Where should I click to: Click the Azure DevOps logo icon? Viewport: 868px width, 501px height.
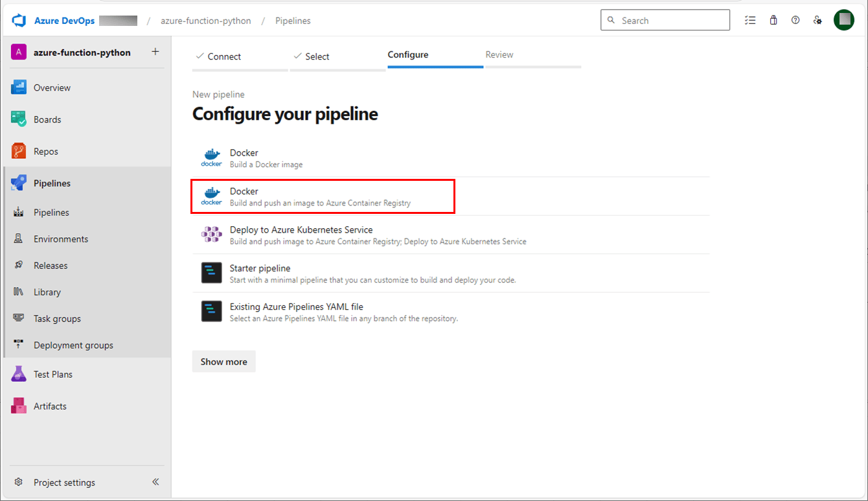(19, 21)
